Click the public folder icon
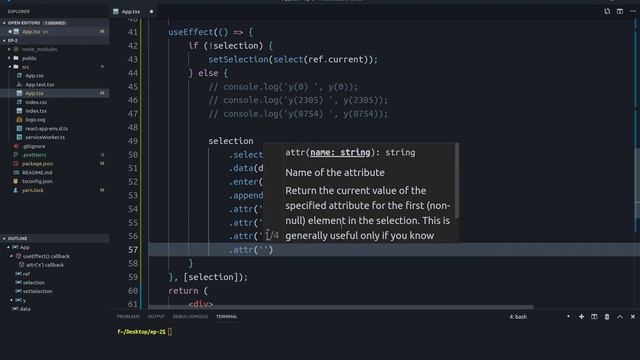This screenshot has height=360, width=640. pyautogui.click(x=16, y=58)
